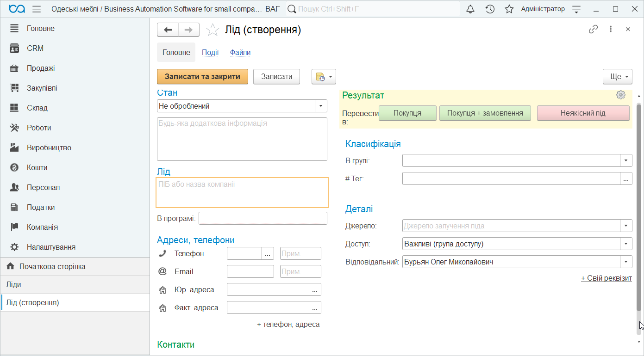Viewport: 644px width, 356px height.
Task: Click the Email input field
Action: click(250, 271)
